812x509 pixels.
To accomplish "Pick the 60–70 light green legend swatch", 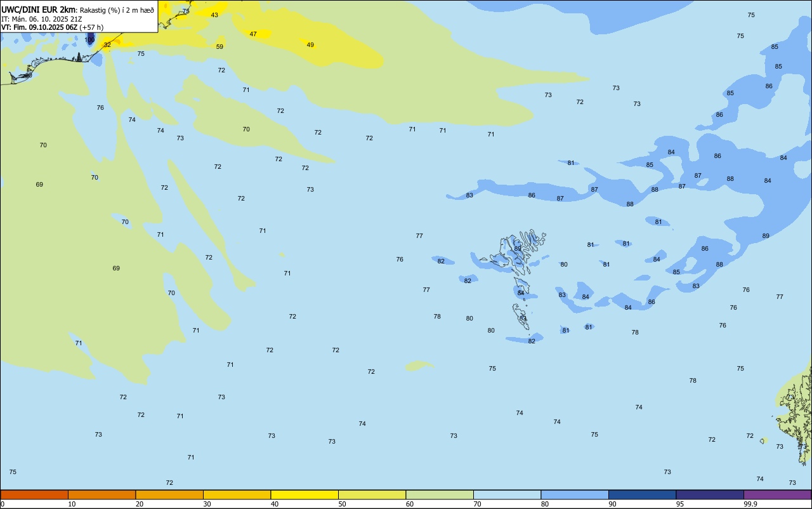I will (440, 494).
